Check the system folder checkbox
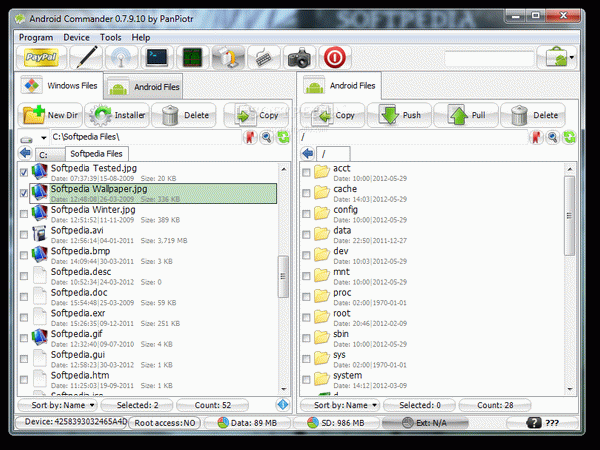The width and height of the screenshot is (600, 450). (x=306, y=380)
